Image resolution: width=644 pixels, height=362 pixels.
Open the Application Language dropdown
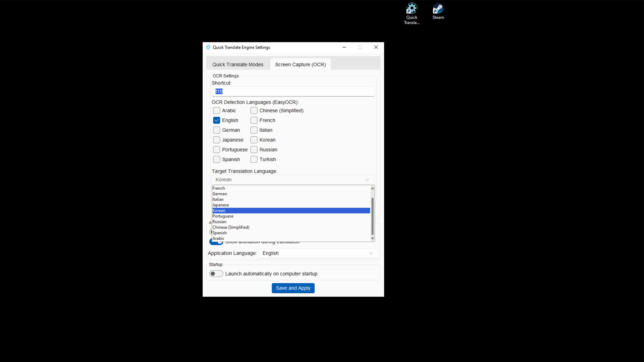tap(318, 253)
